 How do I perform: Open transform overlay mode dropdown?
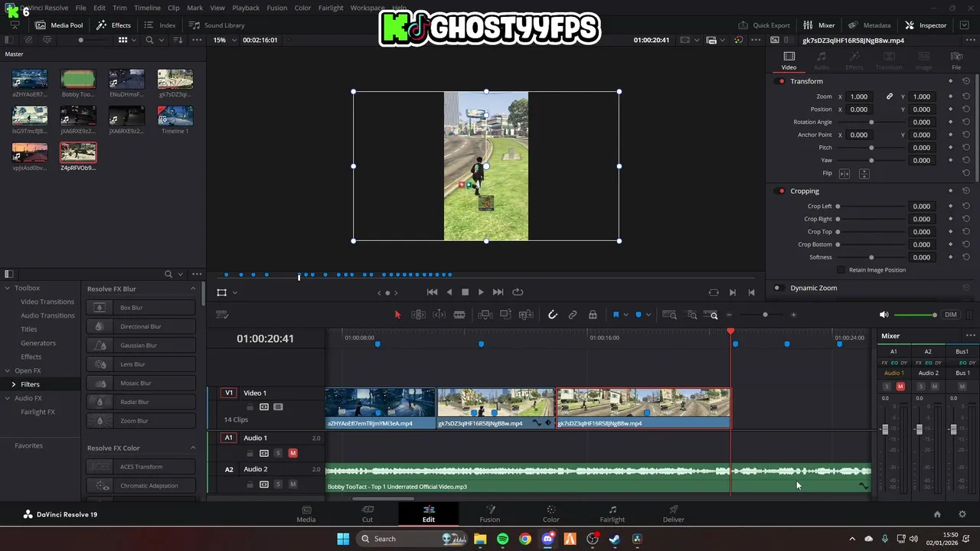234,292
